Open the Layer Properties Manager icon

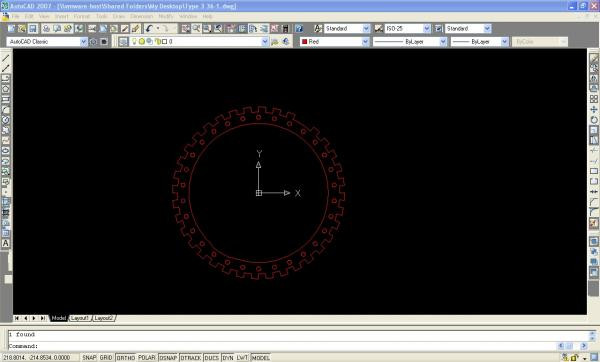pos(123,42)
